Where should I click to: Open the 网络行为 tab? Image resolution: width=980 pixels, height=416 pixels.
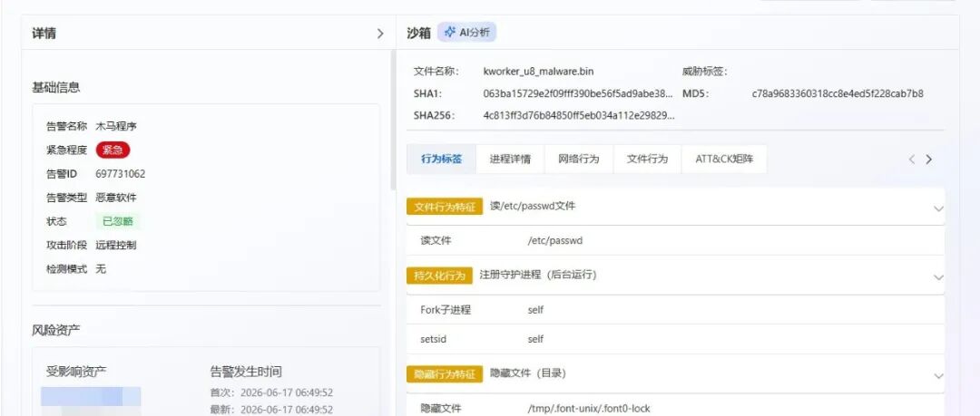coord(579,159)
